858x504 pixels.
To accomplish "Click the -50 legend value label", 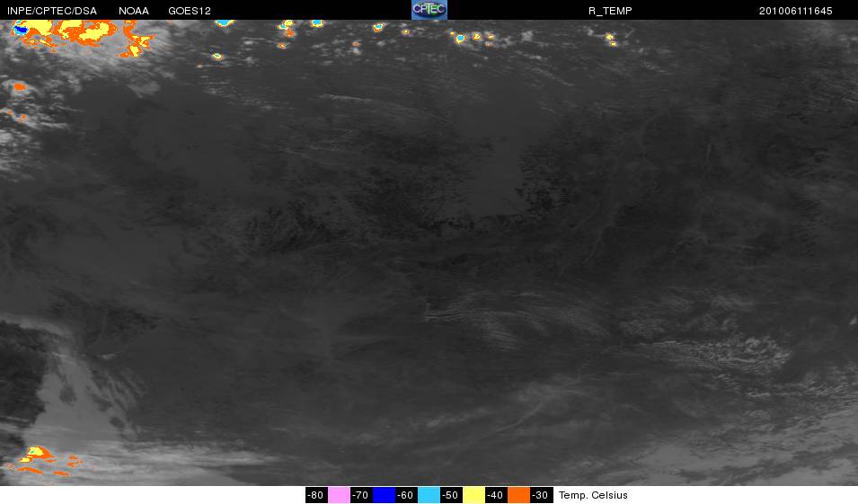I will click(450, 495).
